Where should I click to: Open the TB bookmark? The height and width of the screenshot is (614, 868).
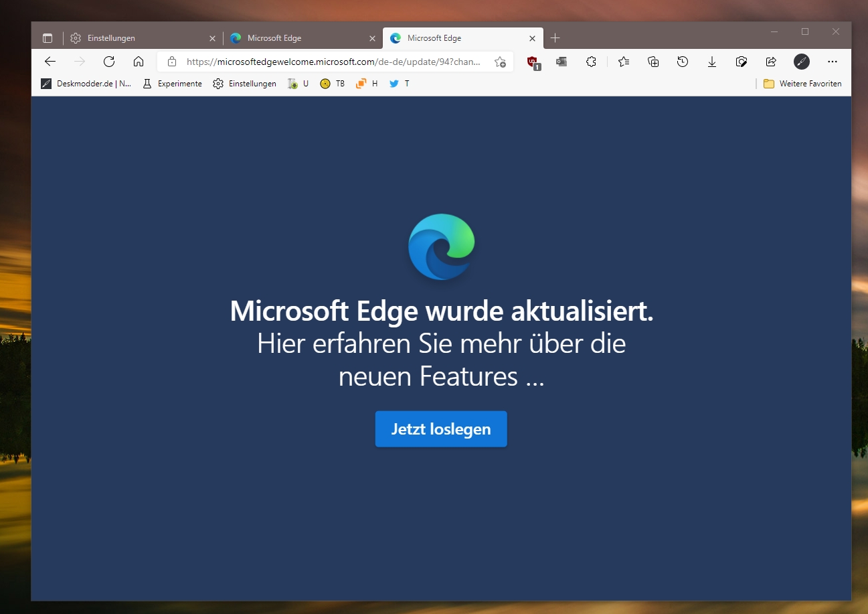click(x=333, y=84)
